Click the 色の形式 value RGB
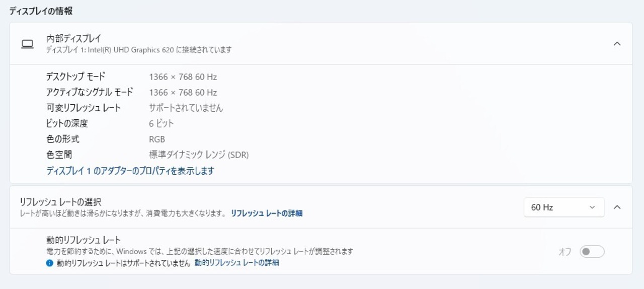 (x=157, y=139)
